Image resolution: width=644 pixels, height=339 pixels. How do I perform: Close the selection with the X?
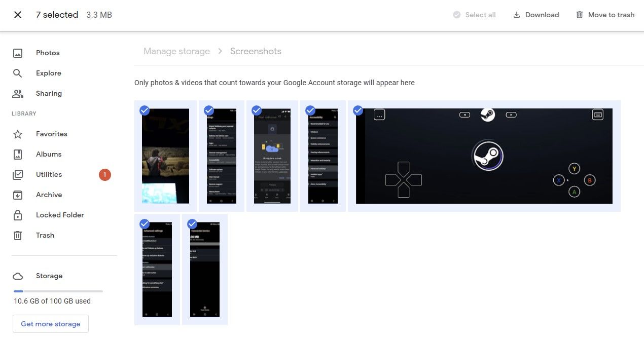[x=17, y=15]
